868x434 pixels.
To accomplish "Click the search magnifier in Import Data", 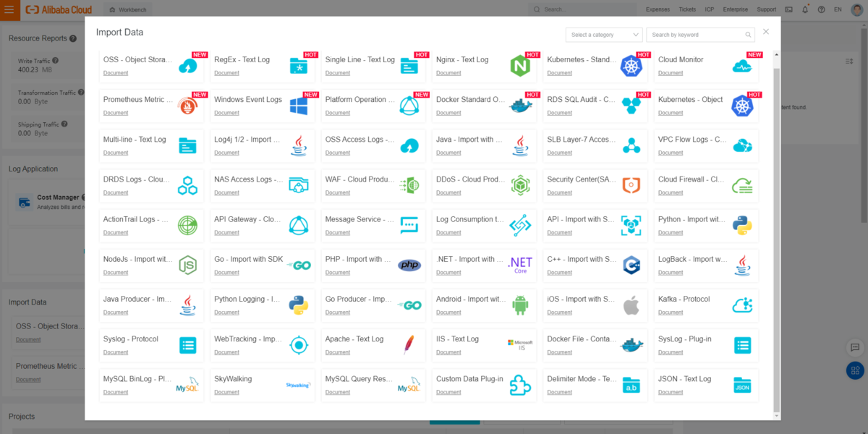I will 749,35.
